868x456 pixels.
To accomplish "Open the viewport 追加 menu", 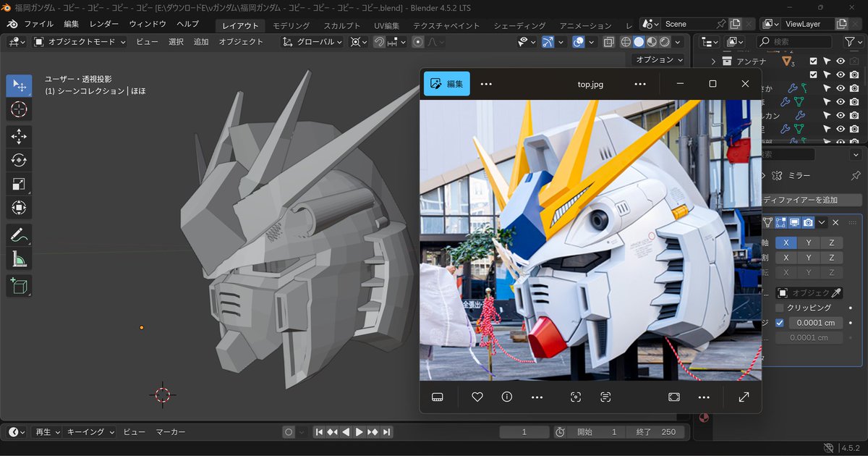I will click(x=201, y=42).
